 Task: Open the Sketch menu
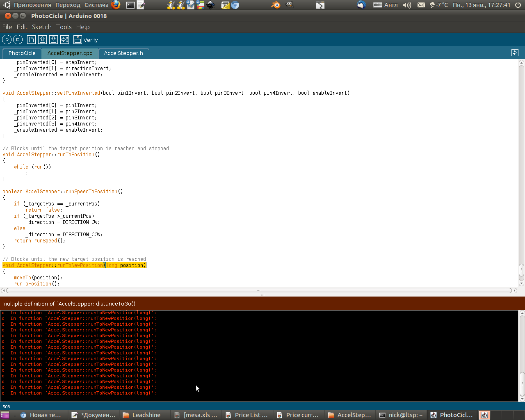[x=41, y=27]
